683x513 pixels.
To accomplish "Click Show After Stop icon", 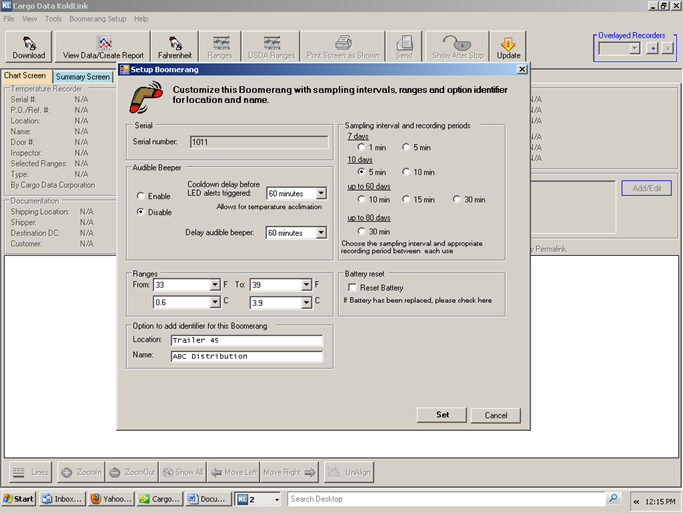I will 457,47.
